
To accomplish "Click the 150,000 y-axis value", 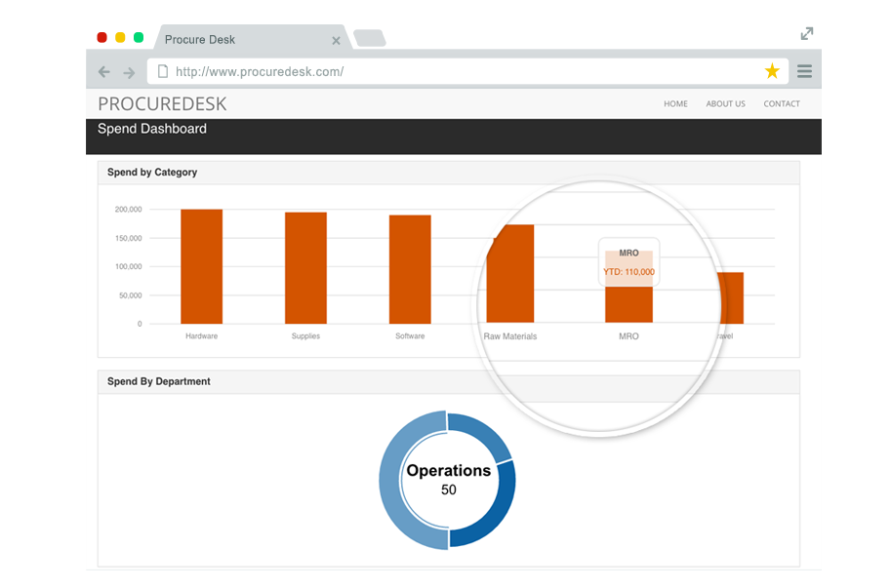I will [129, 238].
